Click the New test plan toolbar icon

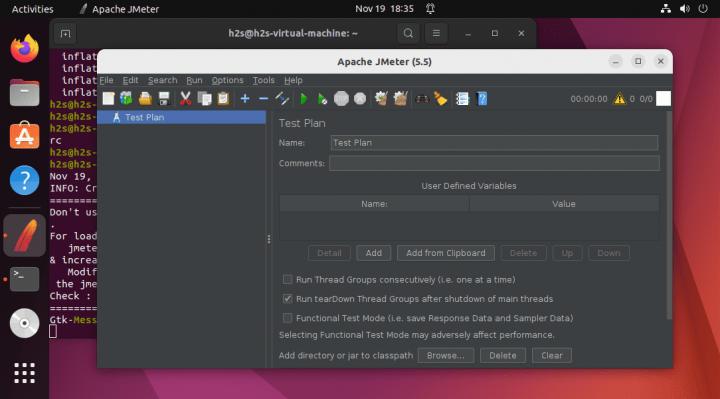point(108,99)
